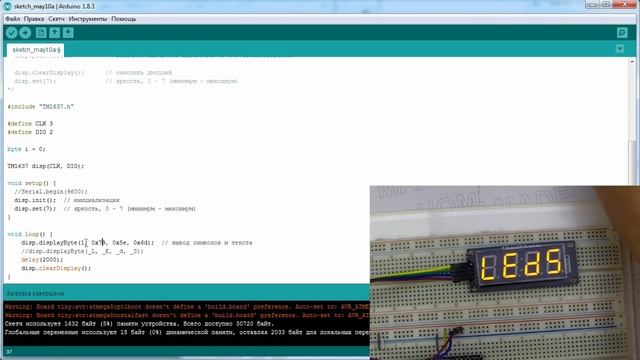Click the Глобальные переменные console line

pos(187,332)
